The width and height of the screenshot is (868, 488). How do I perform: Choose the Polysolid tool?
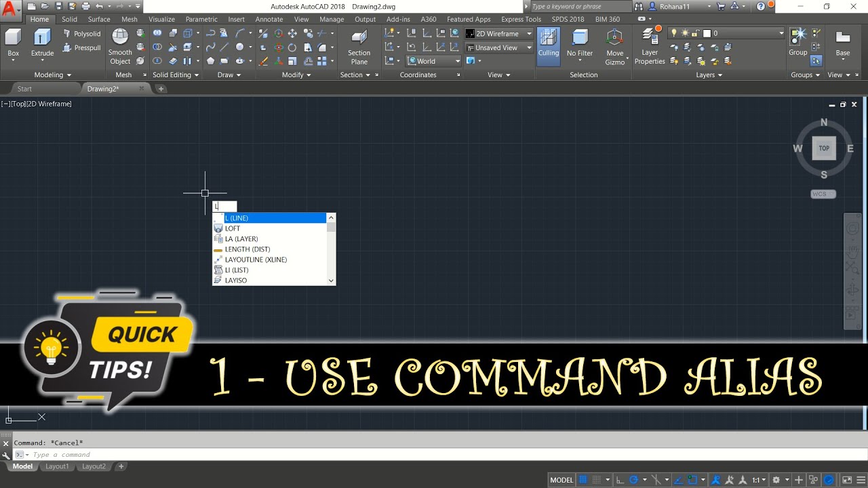(x=81, y=34)
